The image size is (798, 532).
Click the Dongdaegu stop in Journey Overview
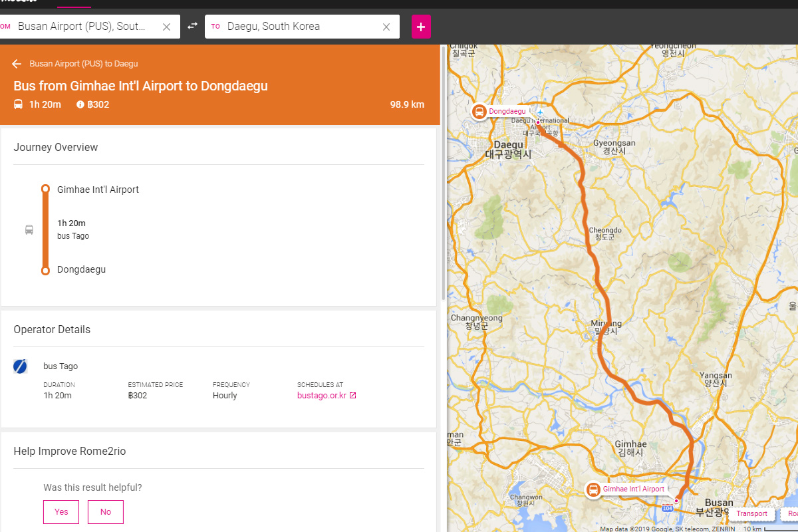click(81, 269)
